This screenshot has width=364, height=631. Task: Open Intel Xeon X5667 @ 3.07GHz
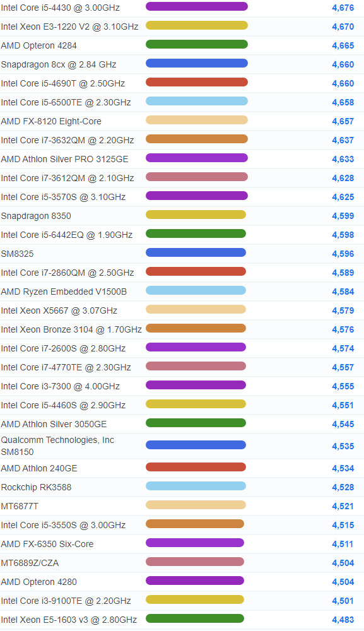click(x=59, y=310)
